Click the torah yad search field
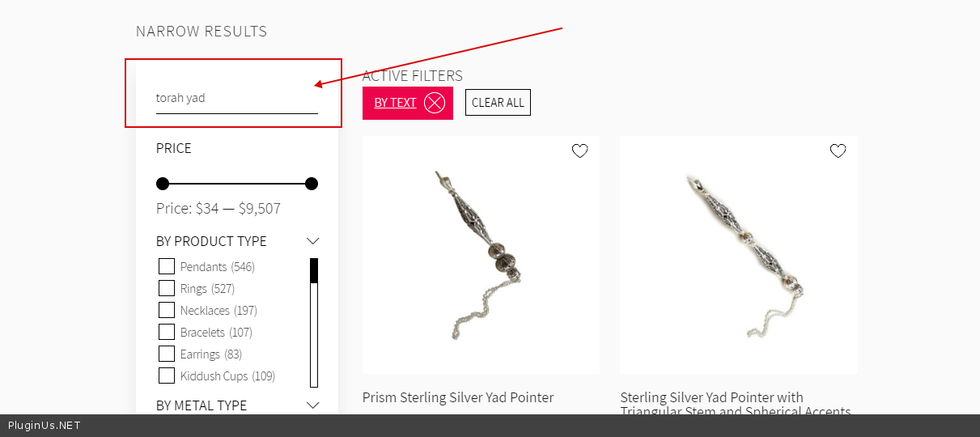Viewport: 980px width, 437px height. [x=236, y=98]
